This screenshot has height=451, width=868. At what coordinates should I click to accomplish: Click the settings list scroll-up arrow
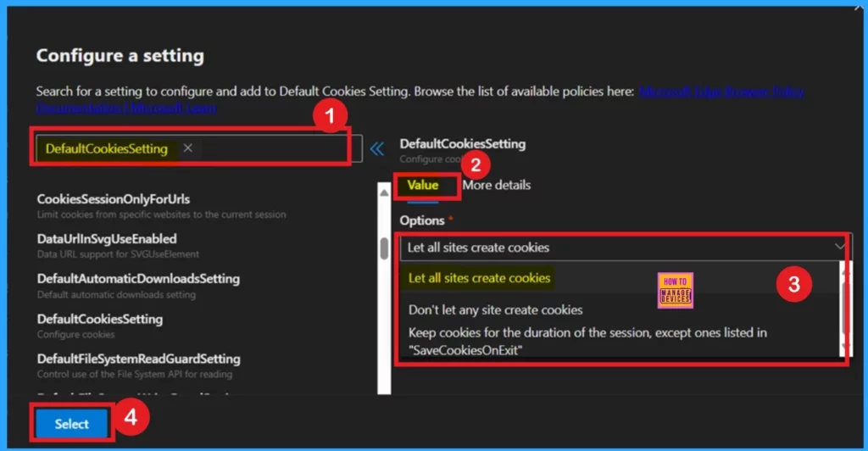384,192
